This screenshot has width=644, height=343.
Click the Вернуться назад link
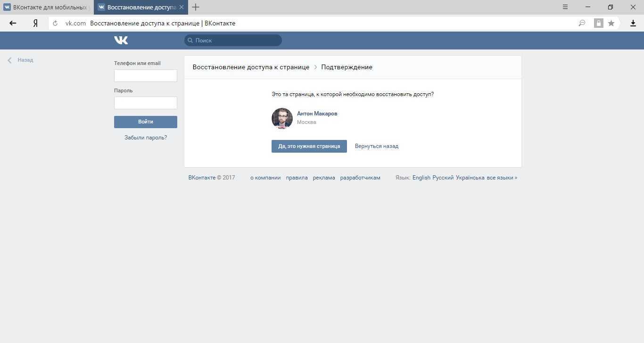click(x=377, y=146)
